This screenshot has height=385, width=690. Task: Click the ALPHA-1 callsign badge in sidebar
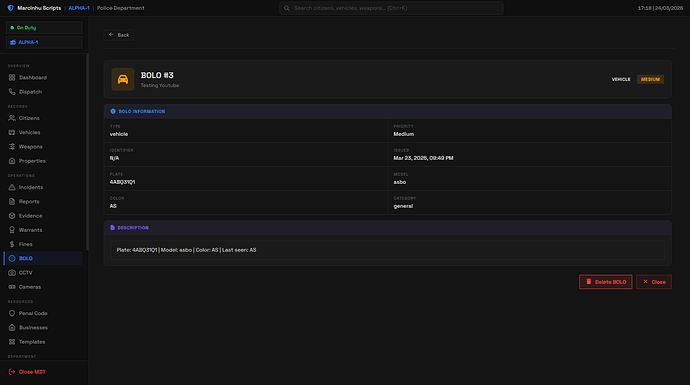tap(44, 42)
